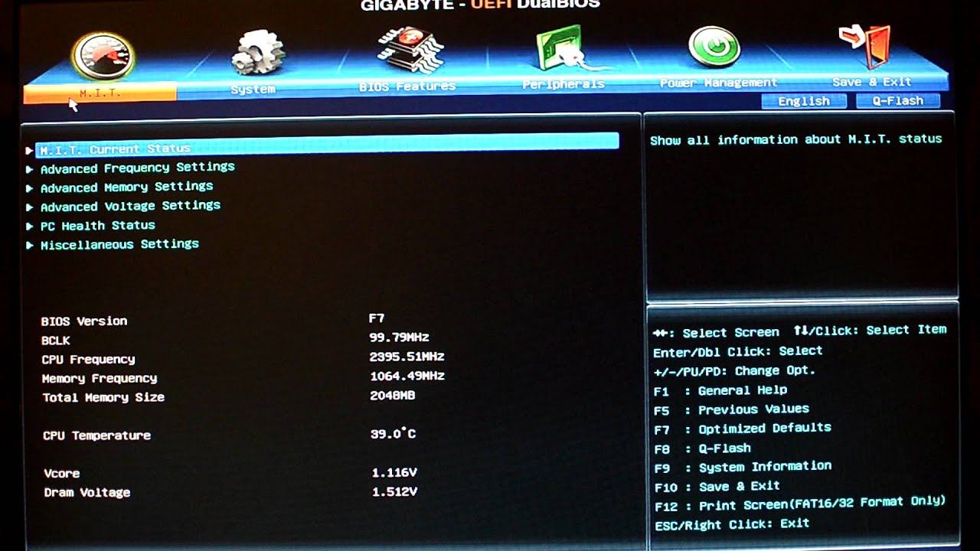Click the F7 Optimized Defaults line

(743, 429)
